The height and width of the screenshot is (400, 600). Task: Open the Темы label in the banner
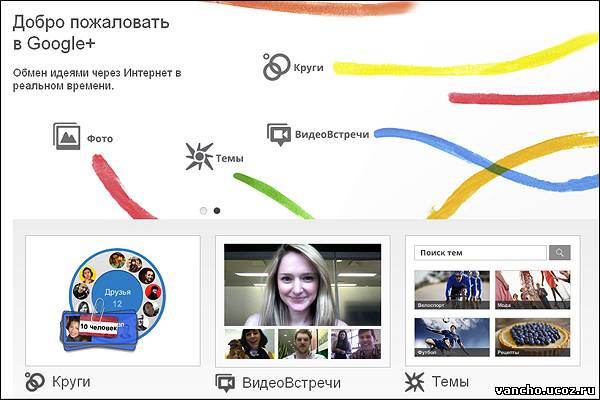[230, 158]
